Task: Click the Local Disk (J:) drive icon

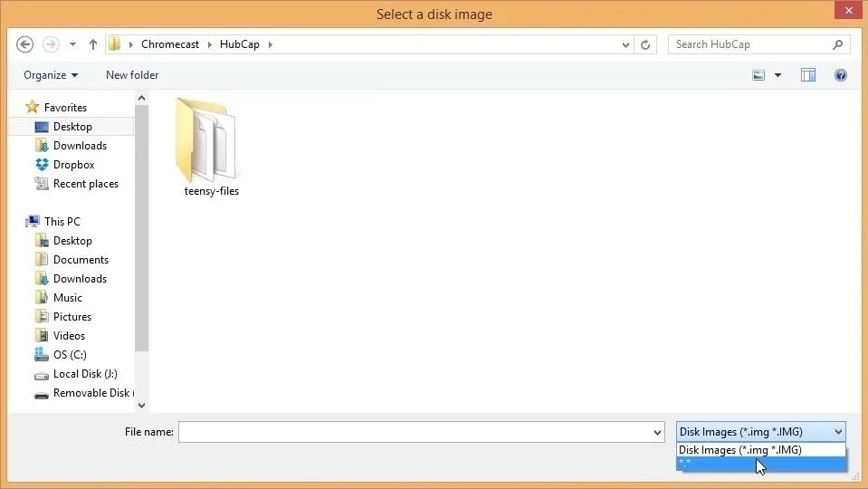Action: pyautogui.click(x=42, y=376)
